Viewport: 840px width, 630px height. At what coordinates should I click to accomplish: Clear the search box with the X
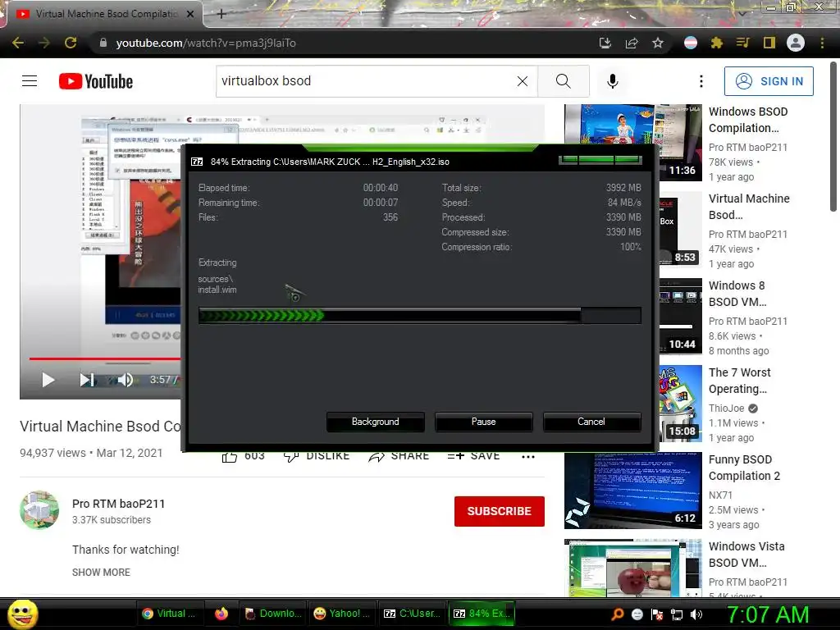point(523,81)
